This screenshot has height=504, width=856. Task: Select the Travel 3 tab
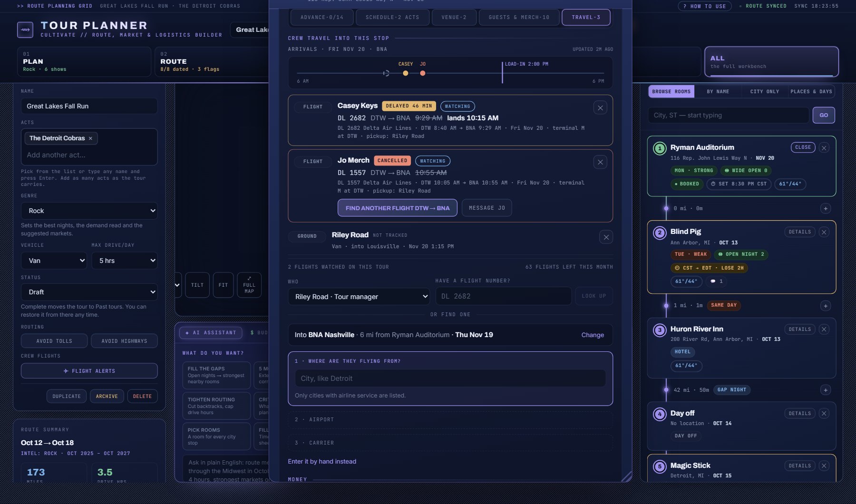coord(586,17)
